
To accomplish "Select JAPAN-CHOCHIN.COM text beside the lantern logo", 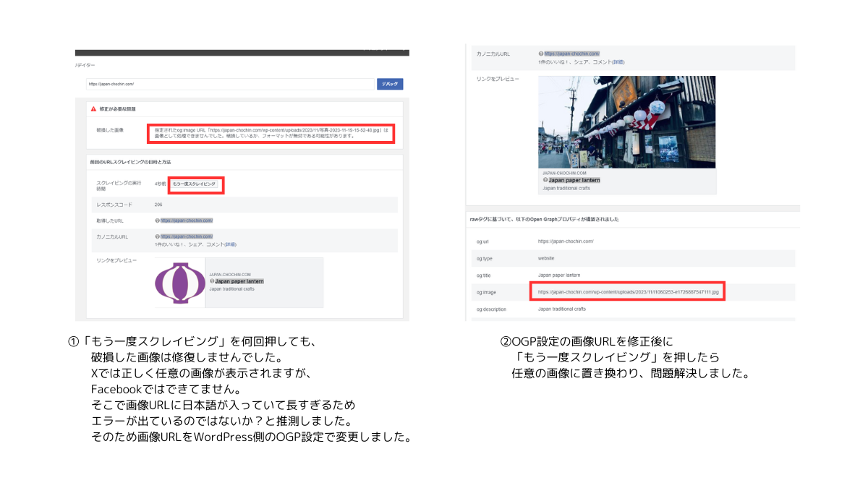I will (x=230, y=275).
